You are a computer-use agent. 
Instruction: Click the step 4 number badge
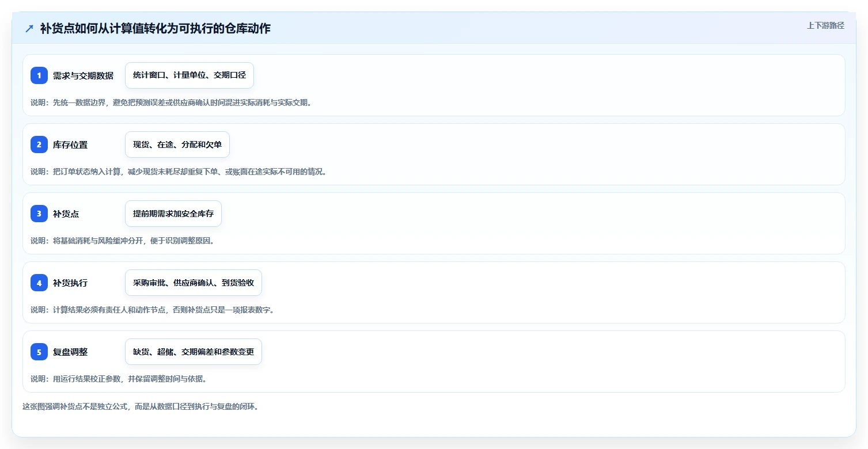[x=39, y=283]
